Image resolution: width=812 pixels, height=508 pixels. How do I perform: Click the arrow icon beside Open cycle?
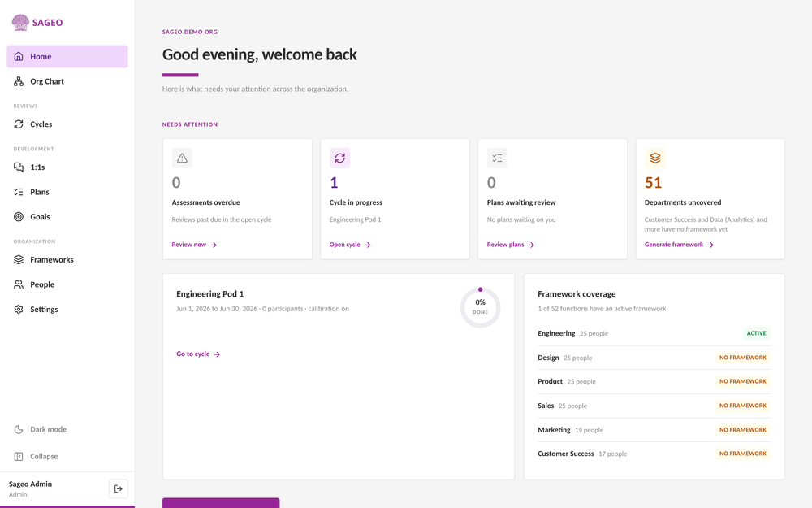pyautogui.click(x=367, y=245)
